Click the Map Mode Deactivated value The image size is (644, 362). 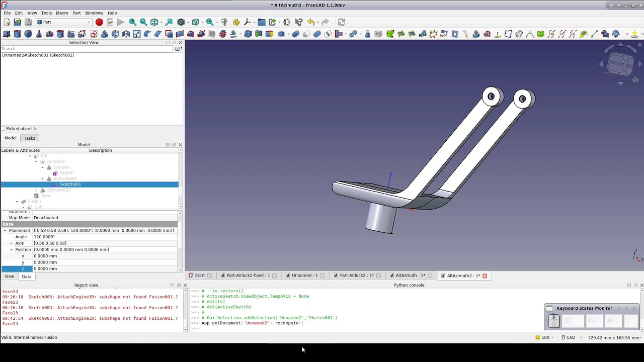coord(105,218)
